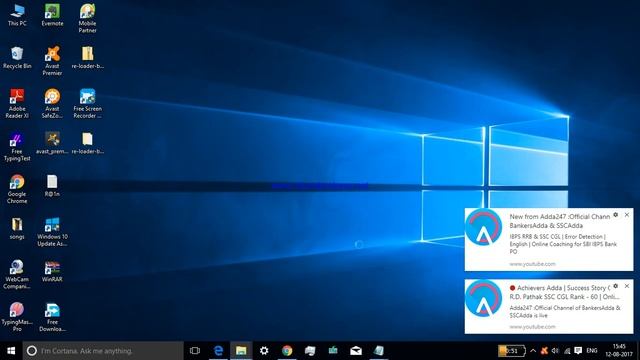640x360 pixels.
Task: Click the Task View taskbar button
Action: (195, 351)
